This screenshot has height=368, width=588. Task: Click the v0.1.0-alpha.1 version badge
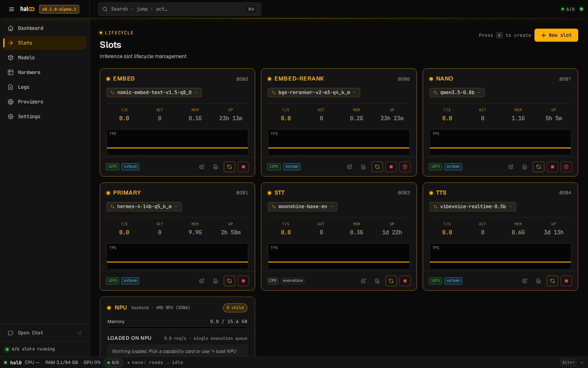click(x=59, y=9)
